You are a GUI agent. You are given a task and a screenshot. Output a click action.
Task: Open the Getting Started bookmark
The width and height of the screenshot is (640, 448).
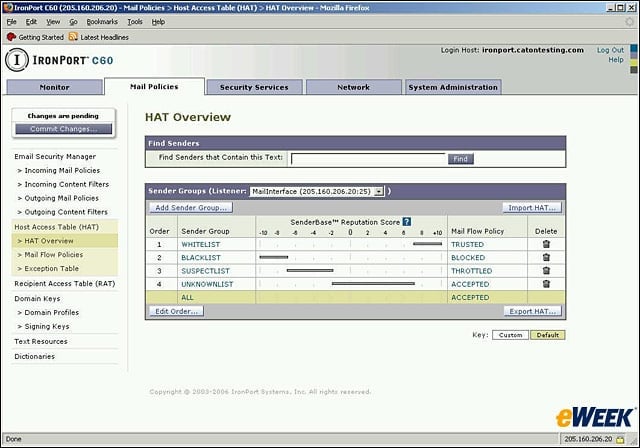point(36,37)
